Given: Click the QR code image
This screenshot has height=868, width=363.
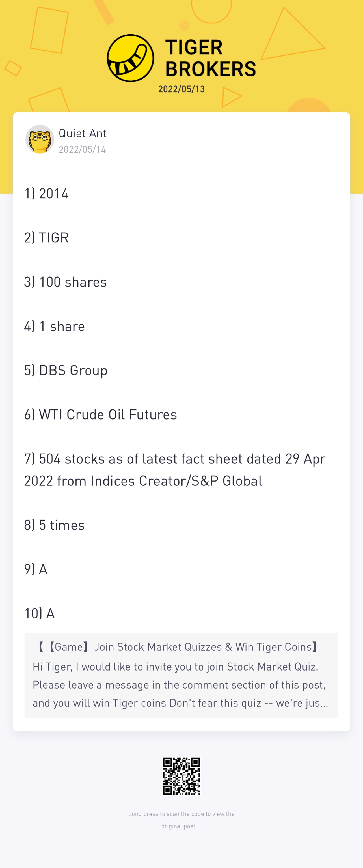Looking at the screenshot, I should pos(181,776).
